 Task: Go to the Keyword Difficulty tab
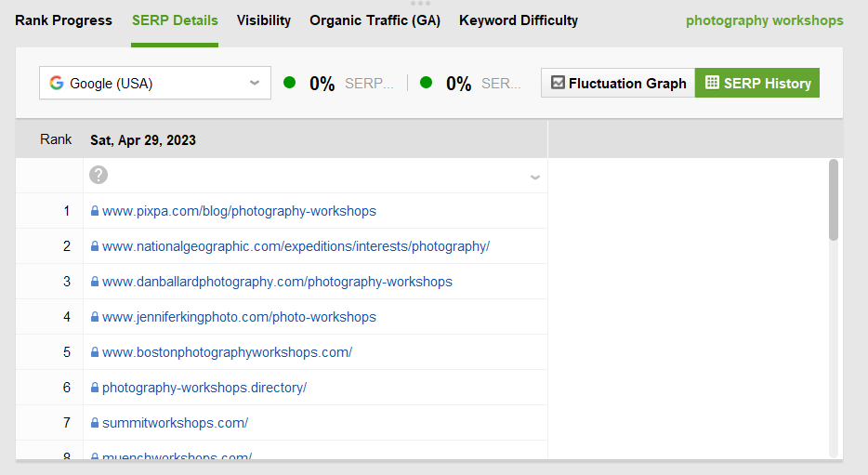click(519, 20)
